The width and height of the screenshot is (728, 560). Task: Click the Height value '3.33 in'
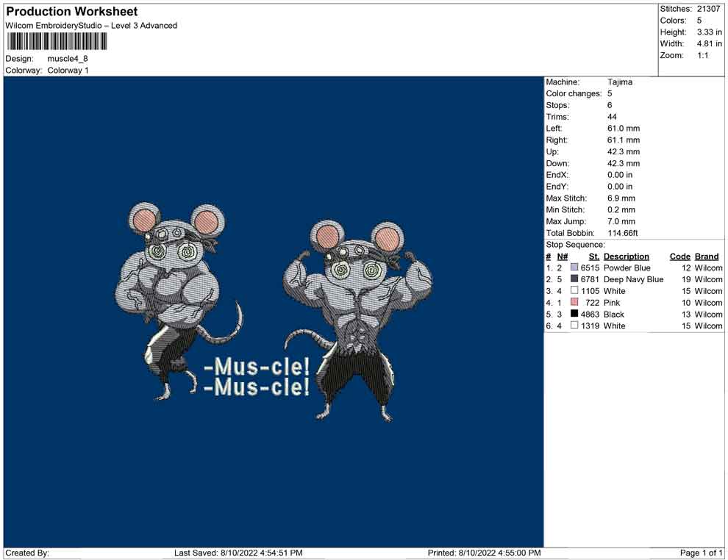(x=710, y=32)
